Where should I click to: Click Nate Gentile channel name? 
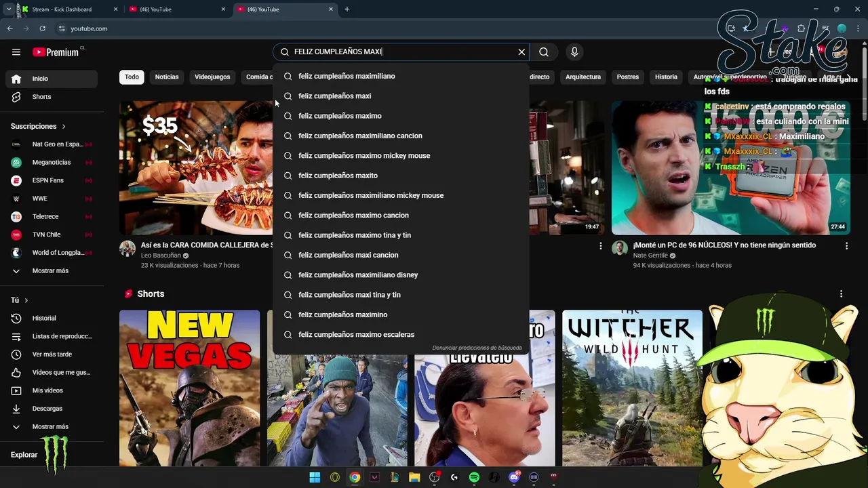point(651,256)
